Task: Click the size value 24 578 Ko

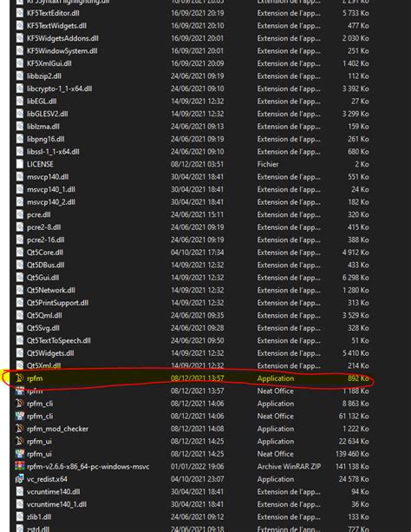Action: (x=354, y=479)
